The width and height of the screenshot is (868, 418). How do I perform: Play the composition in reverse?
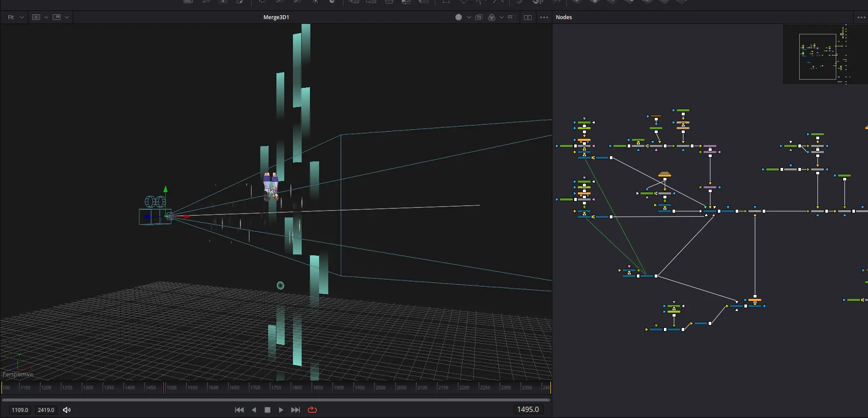(254, 410)
